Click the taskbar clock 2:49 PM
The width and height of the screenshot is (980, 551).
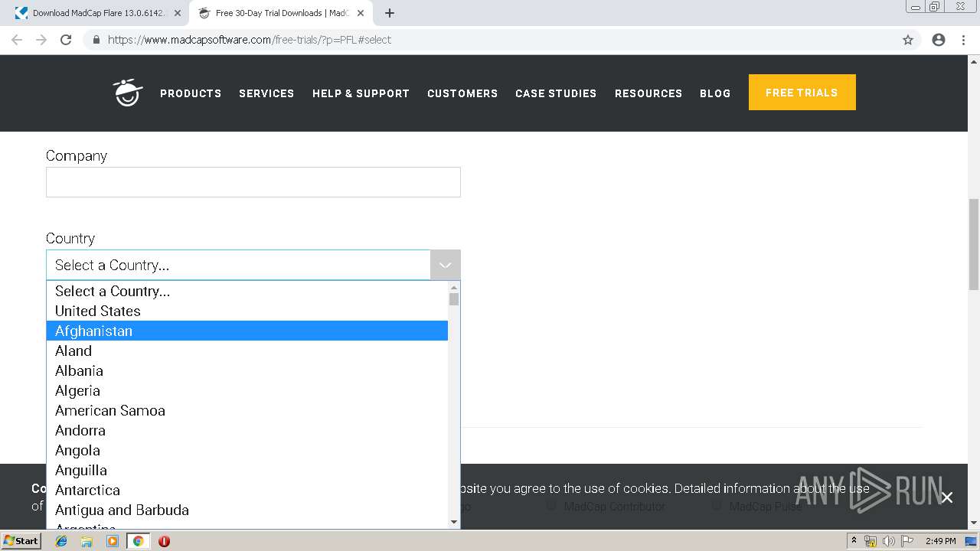(940, 541)
